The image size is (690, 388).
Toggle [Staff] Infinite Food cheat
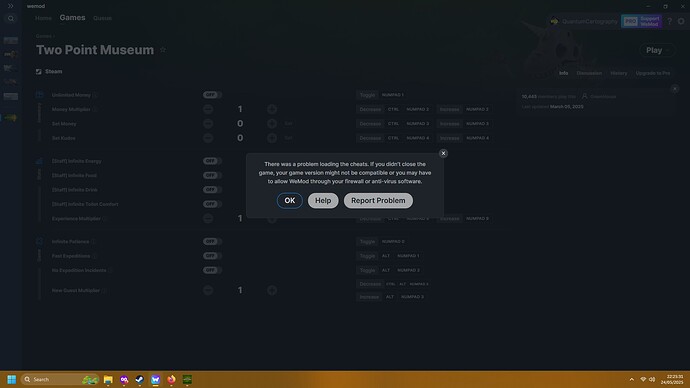point(212,175)
